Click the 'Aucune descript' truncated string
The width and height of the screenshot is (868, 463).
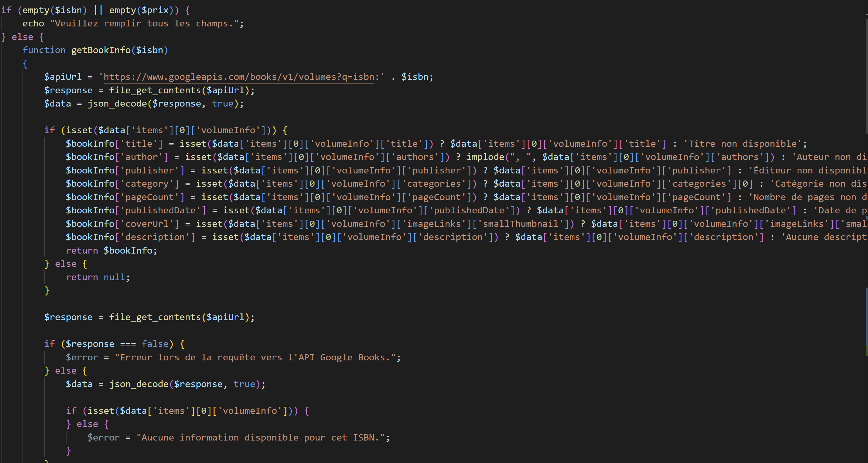(824, 237)
